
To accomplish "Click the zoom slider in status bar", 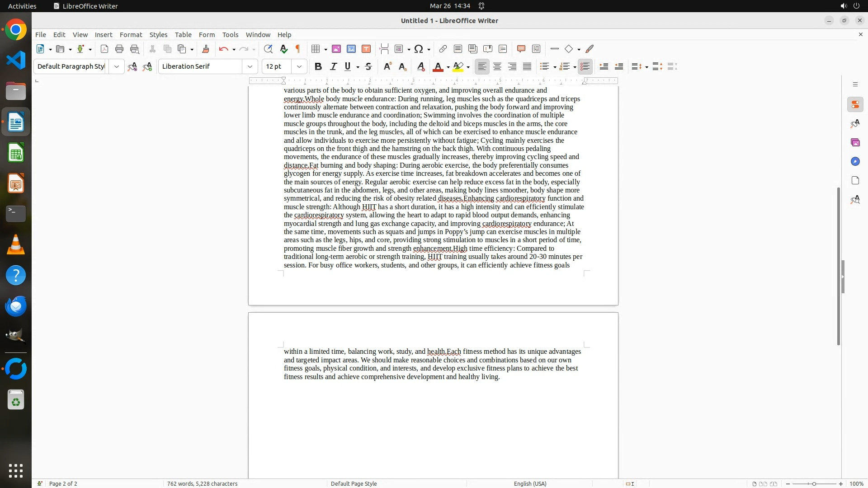I will 814,483.
